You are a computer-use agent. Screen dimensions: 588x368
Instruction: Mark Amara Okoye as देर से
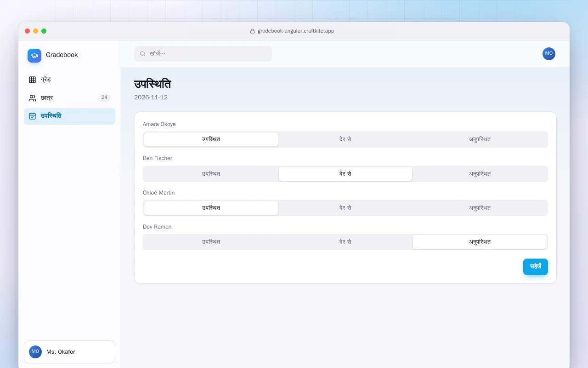345,139
